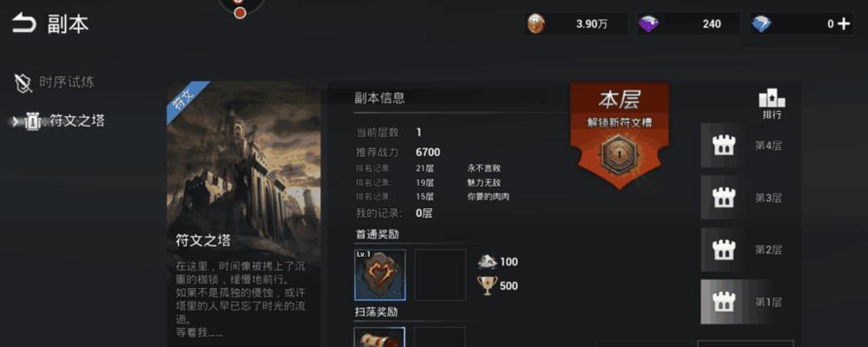Click the 符文之塔 castle artwork card
The width and height of the screenshot is (868, 347).
(244, 214)
